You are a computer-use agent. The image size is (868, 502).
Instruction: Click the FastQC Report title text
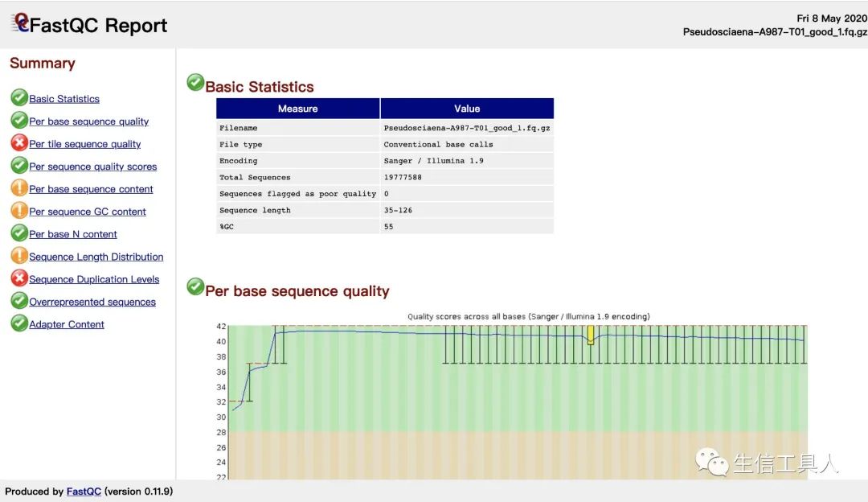pos(98,26)
